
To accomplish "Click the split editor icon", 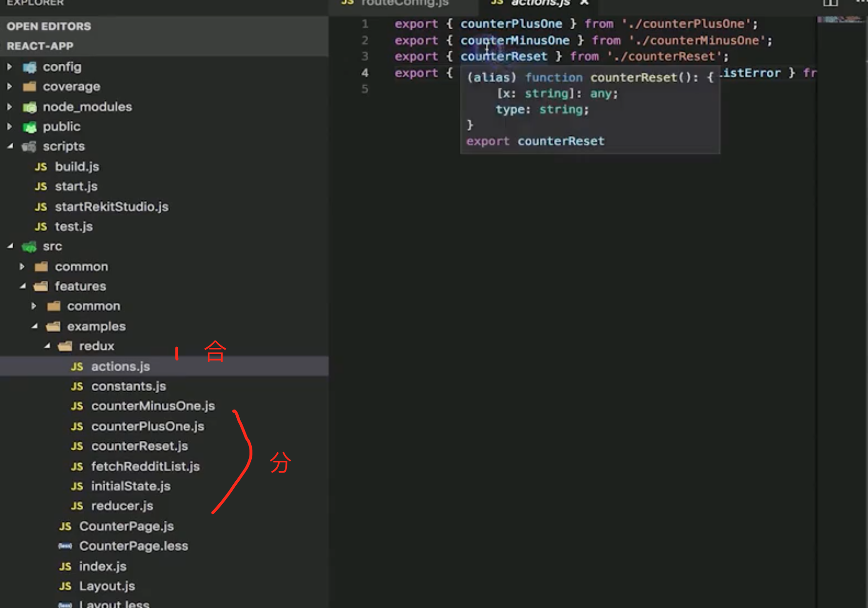I will [830, 3].
